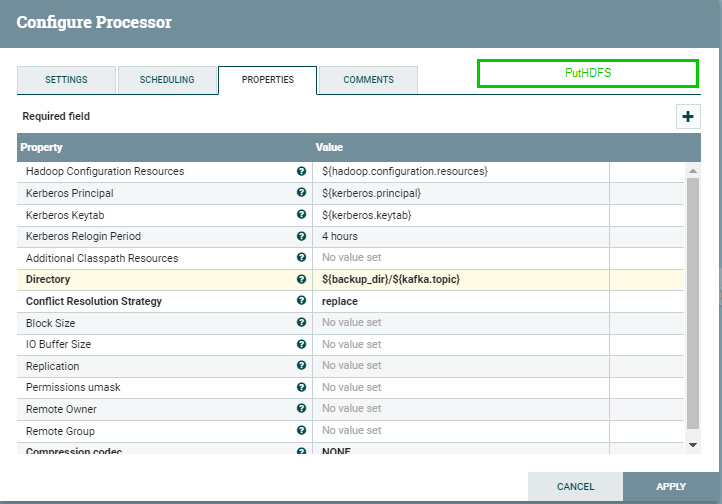Open the Settings tab
The image size is (722, 504).
pos(66,80)
